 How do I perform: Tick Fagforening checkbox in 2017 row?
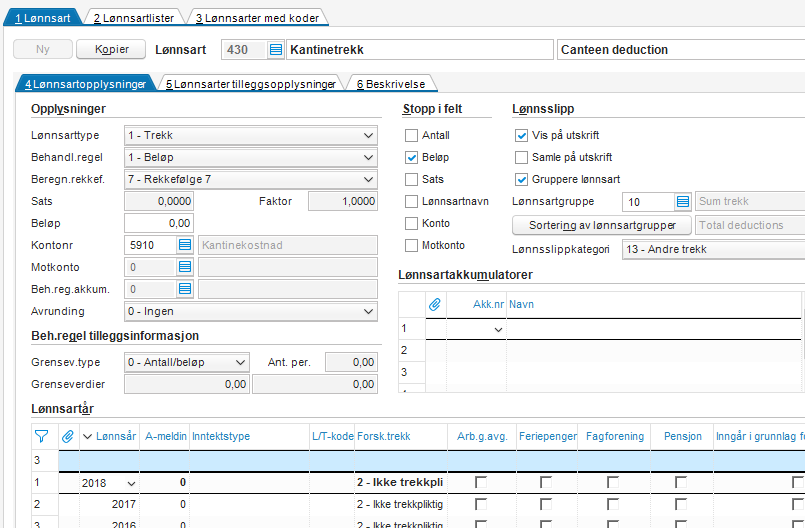pyautogui.click(x=612, y=504)
